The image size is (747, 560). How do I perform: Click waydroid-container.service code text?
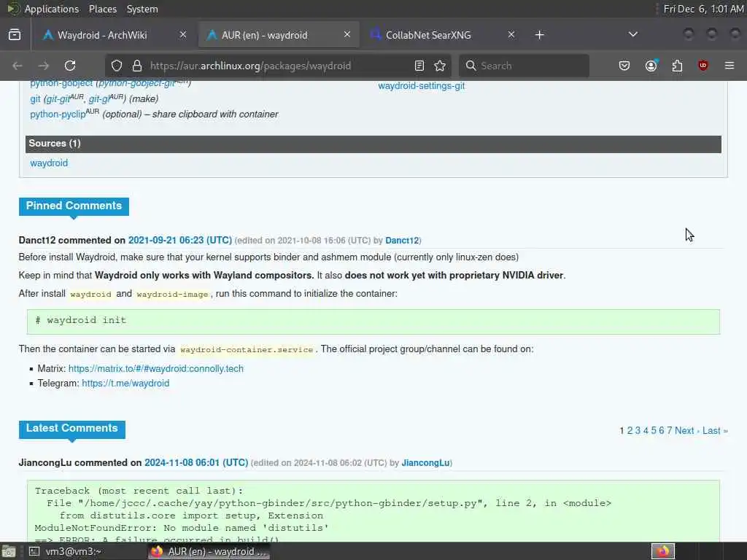click(x=247, y=349)
